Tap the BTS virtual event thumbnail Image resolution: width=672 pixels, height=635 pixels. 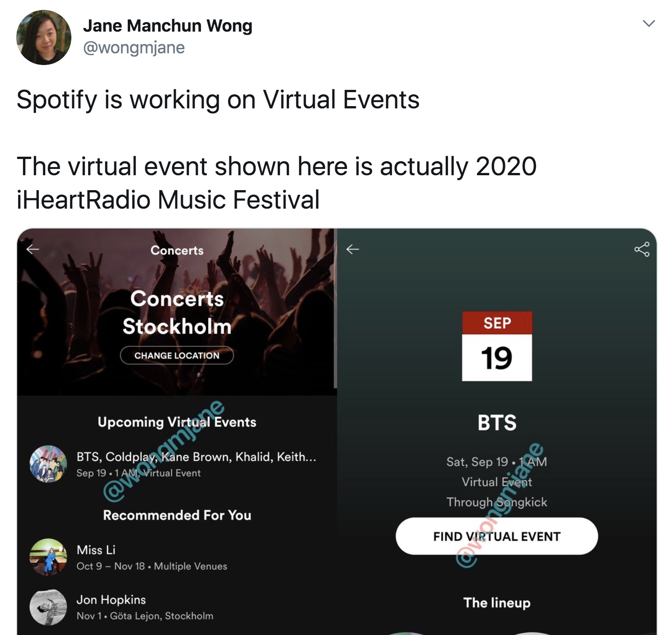[48, 464]
